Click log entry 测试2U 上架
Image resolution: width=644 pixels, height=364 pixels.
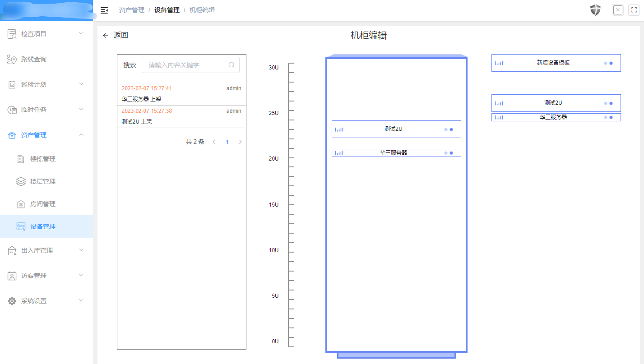pyautogui.click(x=137, y=122)
